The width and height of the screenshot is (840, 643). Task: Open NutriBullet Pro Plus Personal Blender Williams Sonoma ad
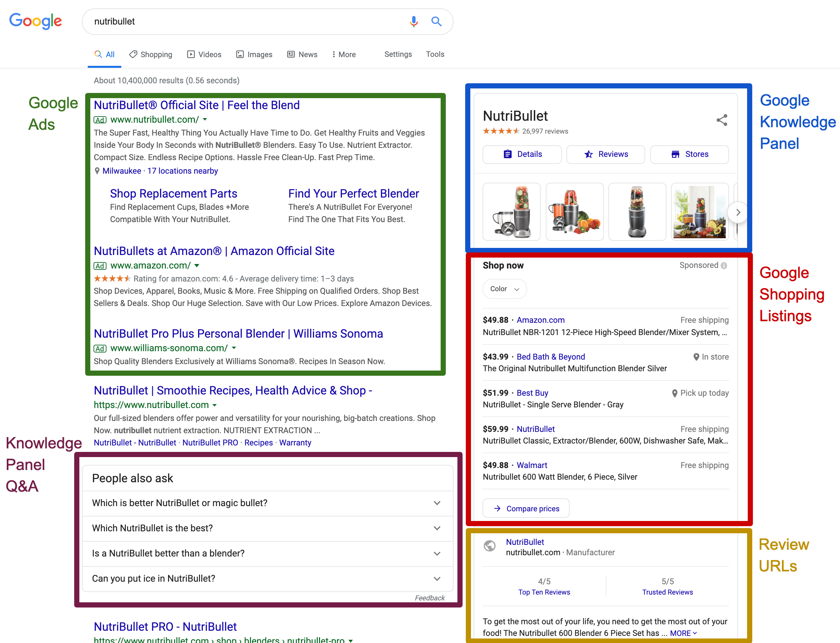tap(238, 334)
